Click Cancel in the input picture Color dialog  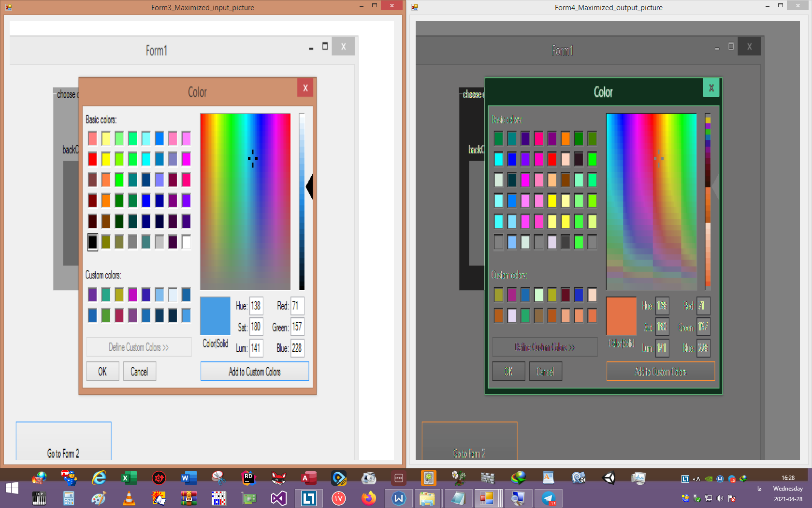coord(139,372)
